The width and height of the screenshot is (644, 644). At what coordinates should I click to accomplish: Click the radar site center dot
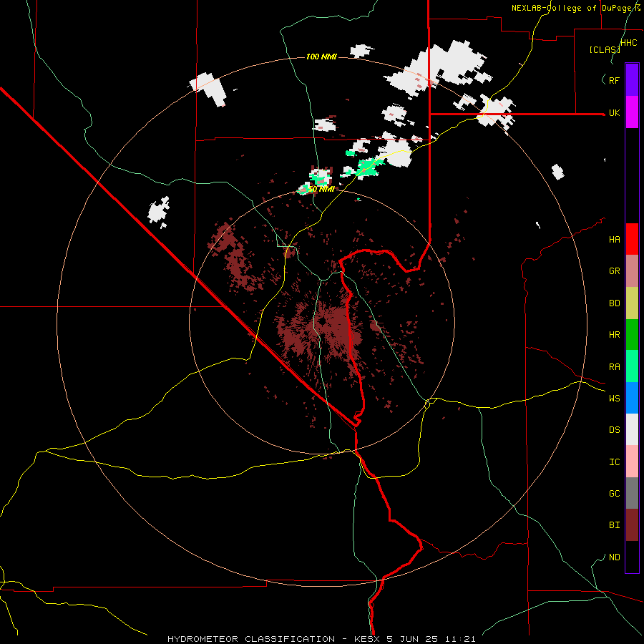(x=323, y=321)
